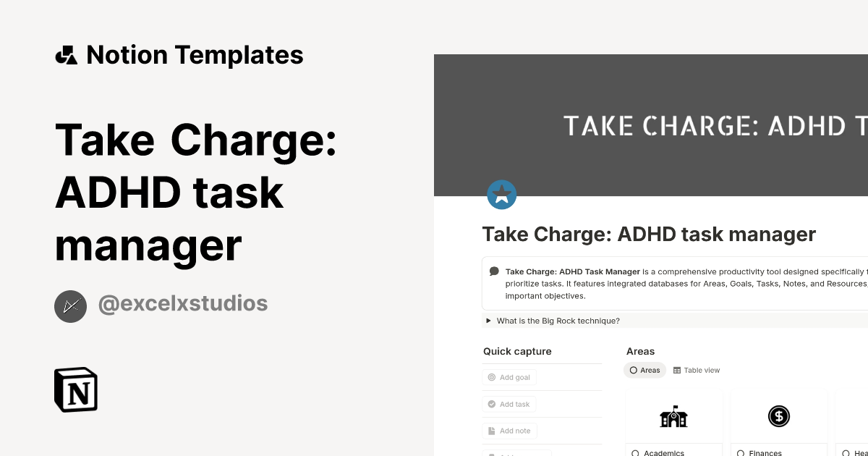Click the Notion cube logo at bottom left
The width and height of the screenshot is (868, 456).
click(x=75, y=389)
